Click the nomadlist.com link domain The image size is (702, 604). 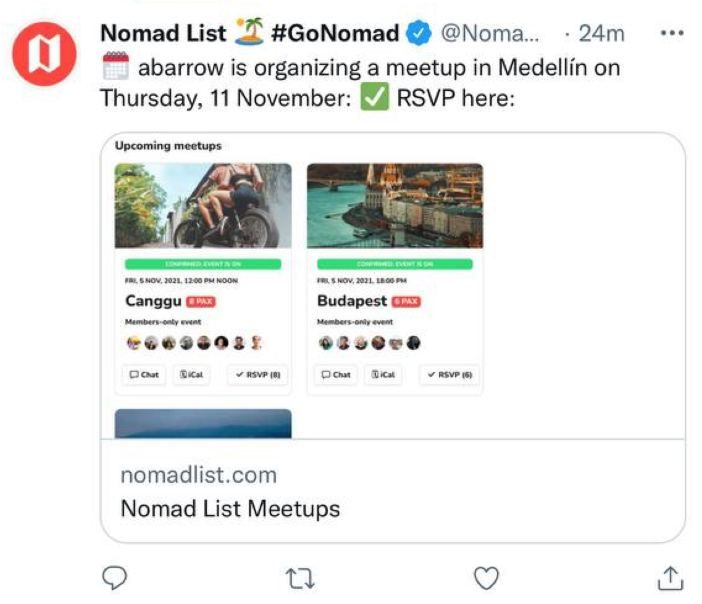click(x=198, y=474)
